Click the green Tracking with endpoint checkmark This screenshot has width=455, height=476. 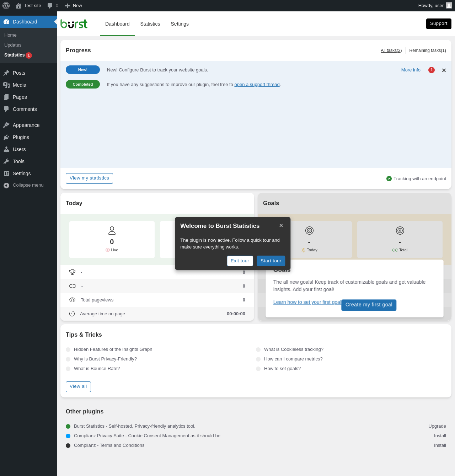point(389,178)
